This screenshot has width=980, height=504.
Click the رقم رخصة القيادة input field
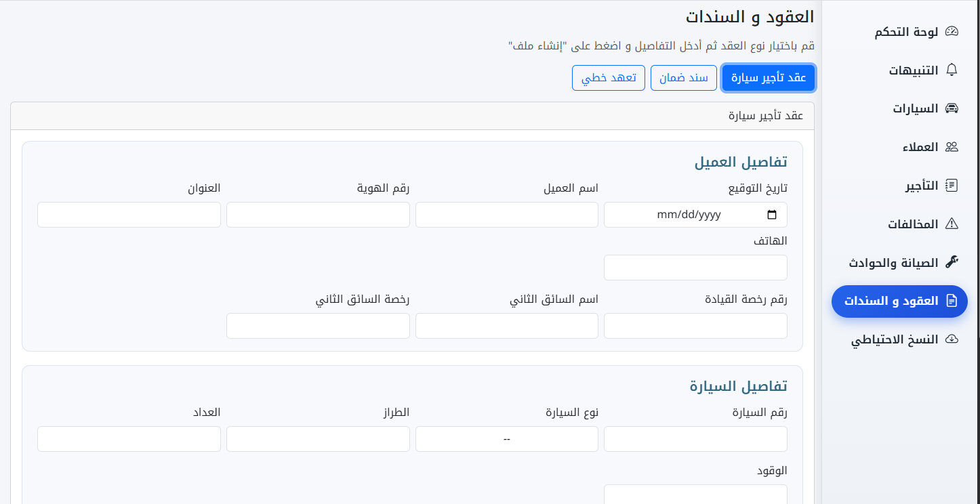click(695, 326)
